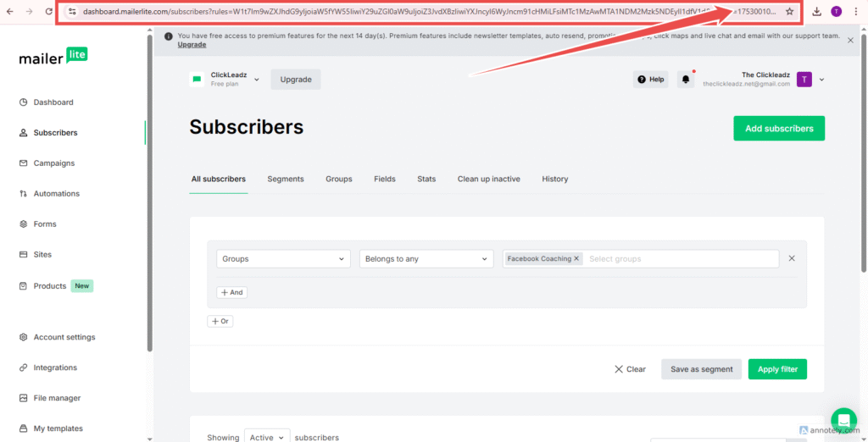The height and width of the screenshot is (442, 868).
Task: Remove the Facebook Coaching group tag
Action: (576, 258)
